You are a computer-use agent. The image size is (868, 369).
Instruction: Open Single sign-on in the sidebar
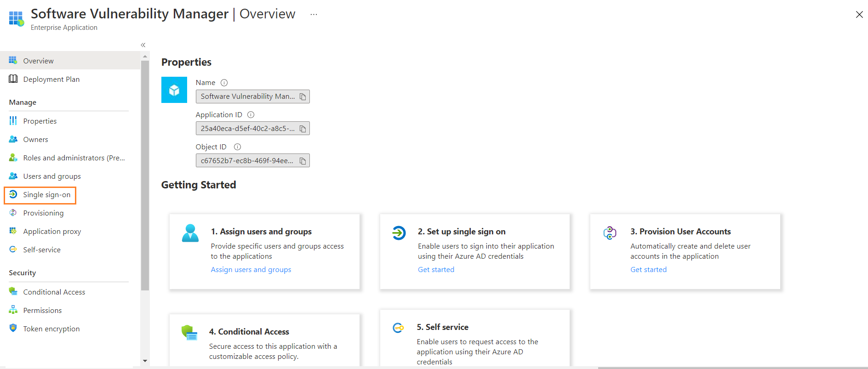click(46, 195)
